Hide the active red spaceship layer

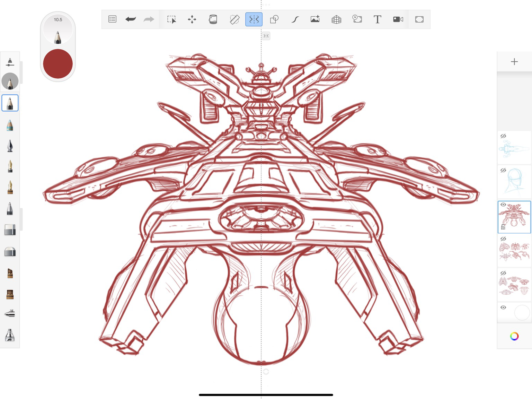click(x=503, y=205)
